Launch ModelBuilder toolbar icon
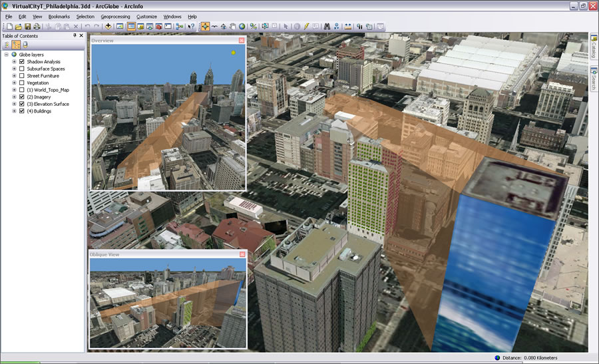 [x=180, y=27]
